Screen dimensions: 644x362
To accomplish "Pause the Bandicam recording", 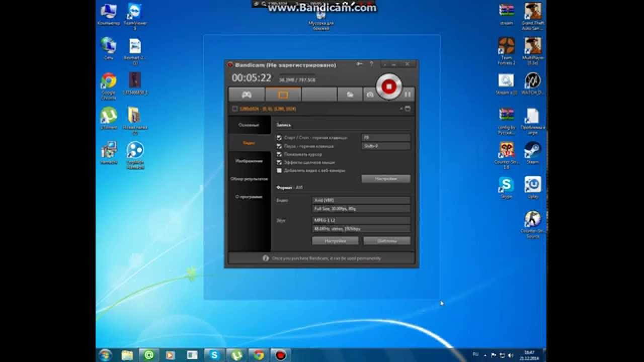I will point(408,94).
